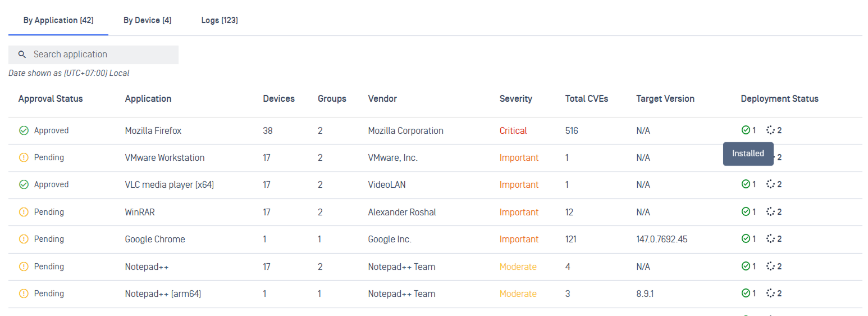Click Notepad++ (arm64) installed check icon

point(746,293)
